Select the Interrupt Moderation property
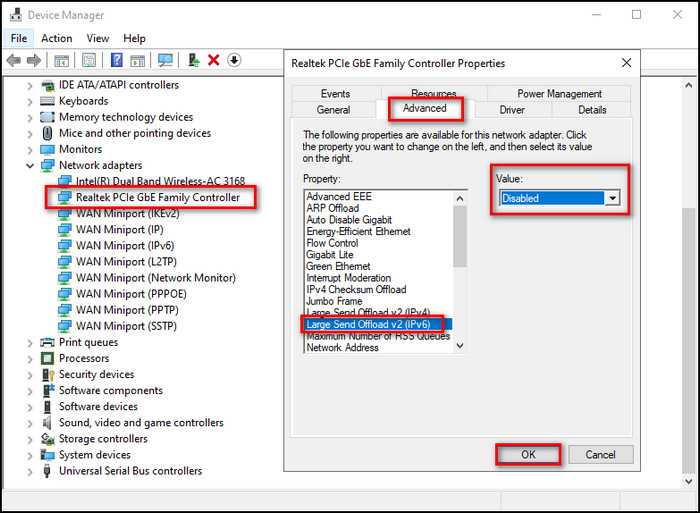Image resolution: width=700 pixels, height=513 pixels. click(x=349, y=278)
